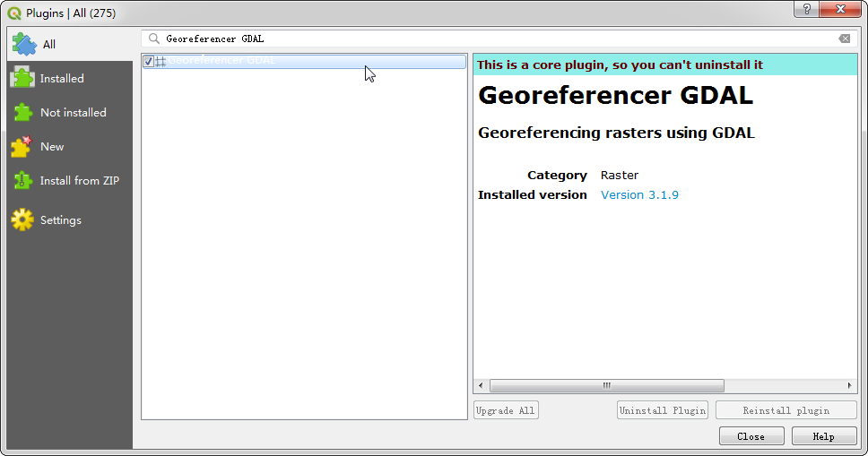
Task: Click into the plugin search field
Action: click(499, 39)
